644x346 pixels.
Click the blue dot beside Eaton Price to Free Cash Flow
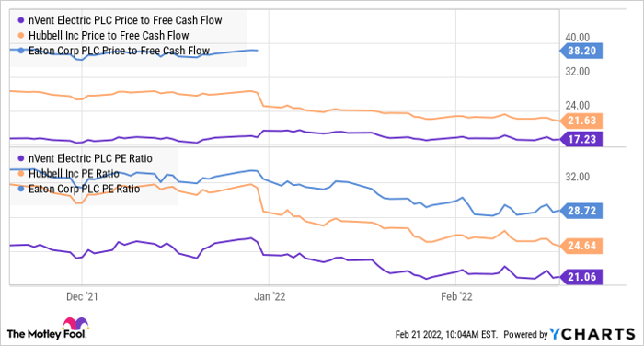point(21,51)
